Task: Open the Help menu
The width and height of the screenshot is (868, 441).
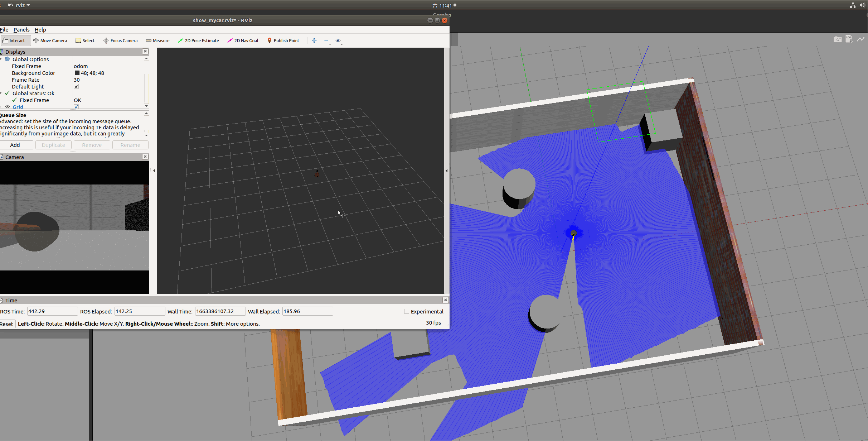Action: coord(40,30)
